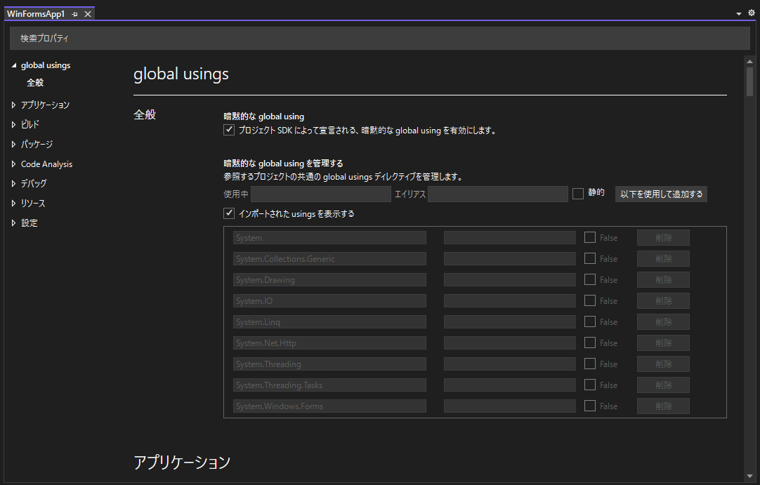Click alias field in System.IO row
760x485 pixels.
click(x=510, y=301)
